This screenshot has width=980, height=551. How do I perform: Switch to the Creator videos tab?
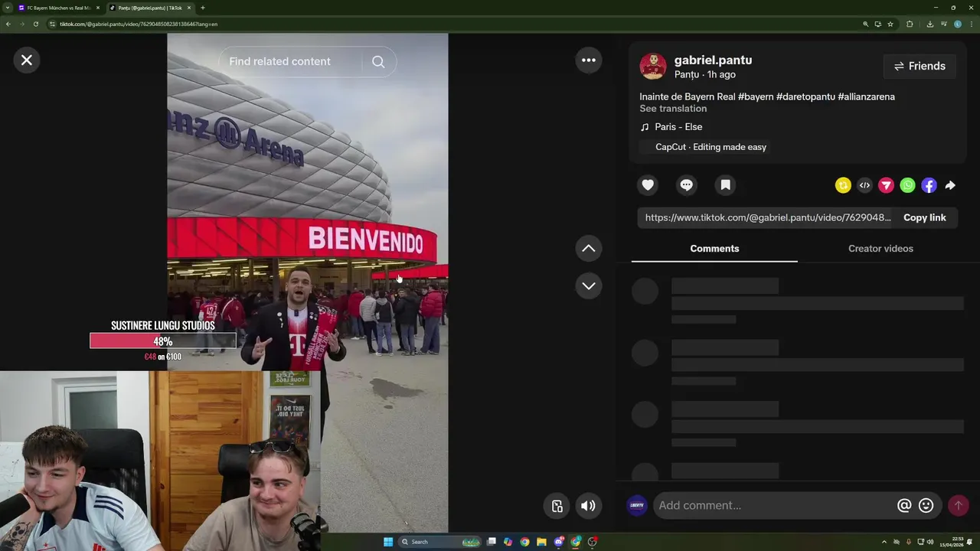[880, 249]
